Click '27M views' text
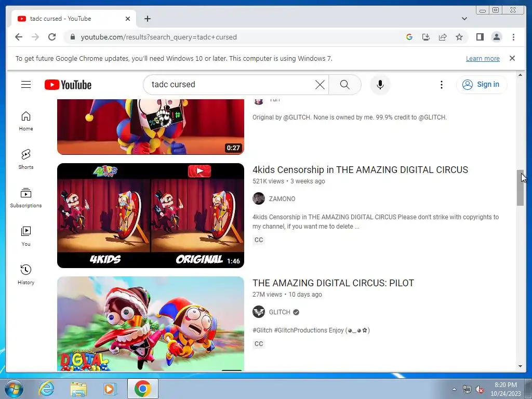The height and width of the screenshot is (399, 532). tap(267, 295)
